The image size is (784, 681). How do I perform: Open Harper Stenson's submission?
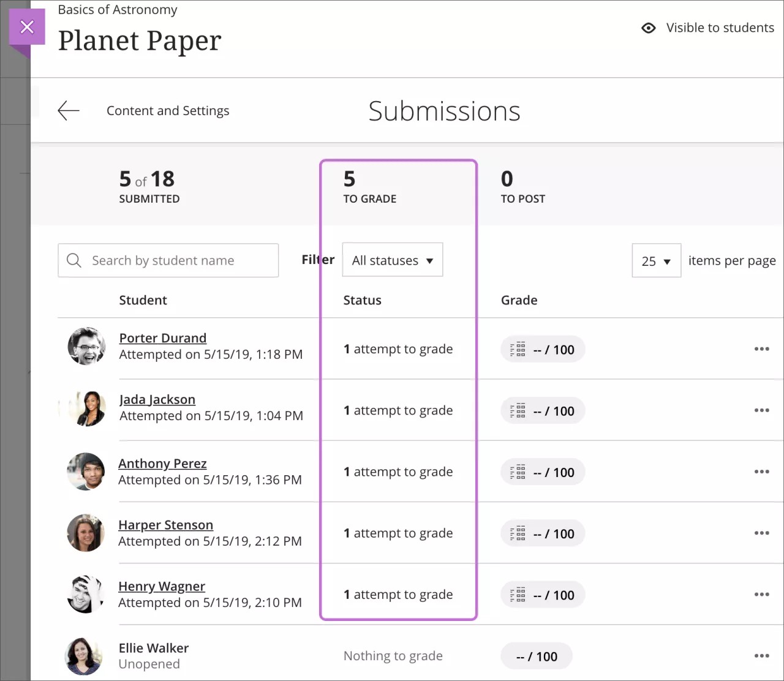(165, 524)
